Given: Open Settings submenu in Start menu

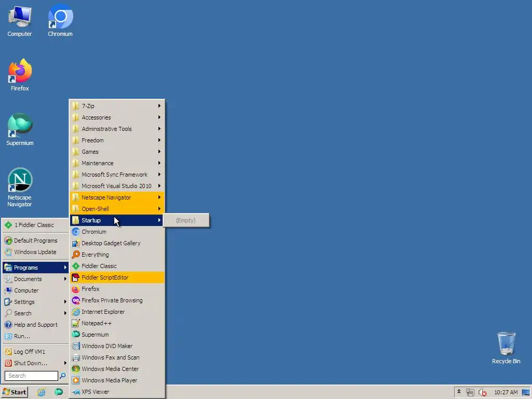Looking at the screenshot, I should tap(36, 302).
